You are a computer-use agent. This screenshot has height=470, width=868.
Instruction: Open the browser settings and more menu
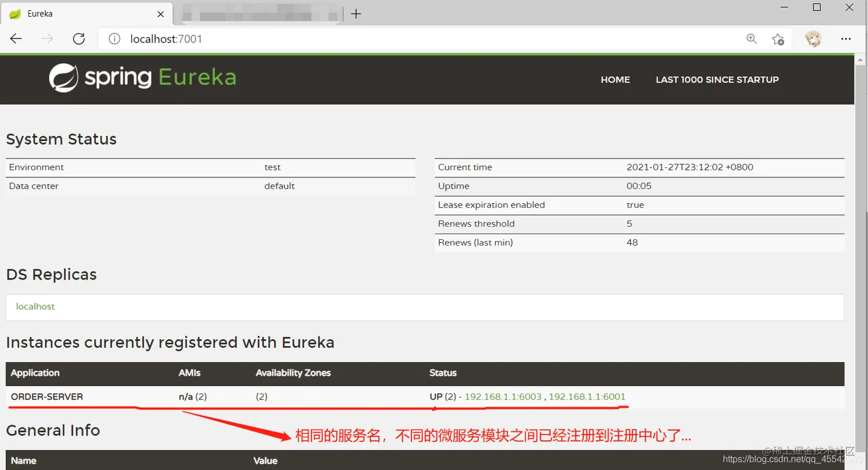[x=846, y=38]
